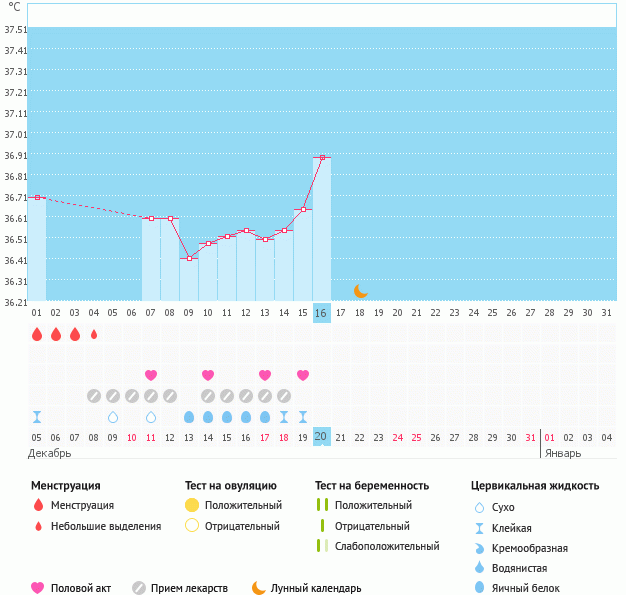Click the lowest temperature point on day 09

(189, 259)
